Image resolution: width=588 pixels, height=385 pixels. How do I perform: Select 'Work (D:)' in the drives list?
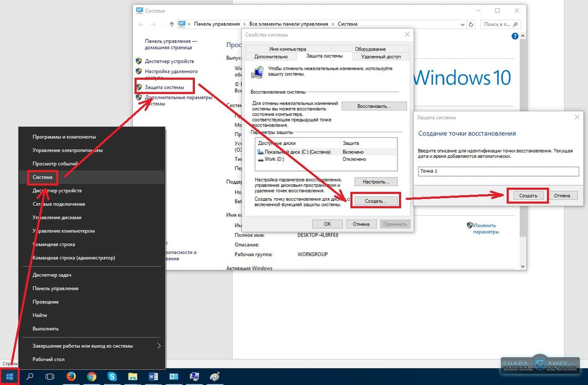click(326, 159)
